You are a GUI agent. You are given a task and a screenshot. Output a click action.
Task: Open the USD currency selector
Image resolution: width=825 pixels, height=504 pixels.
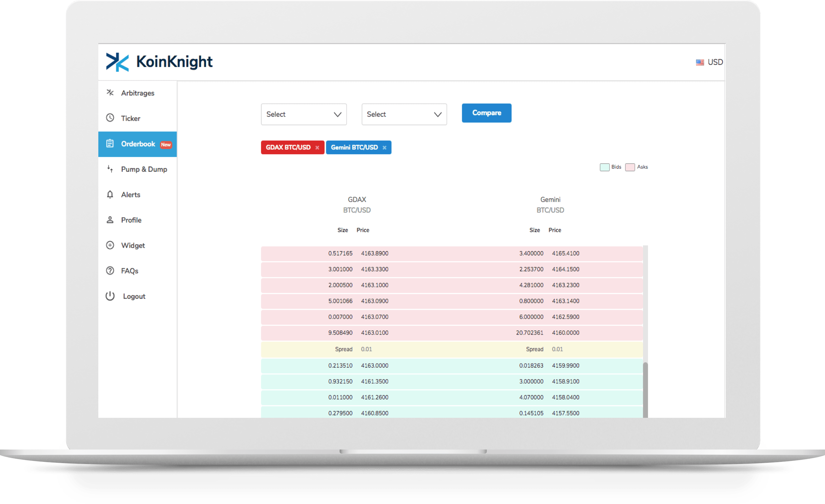tap(710, 62)
